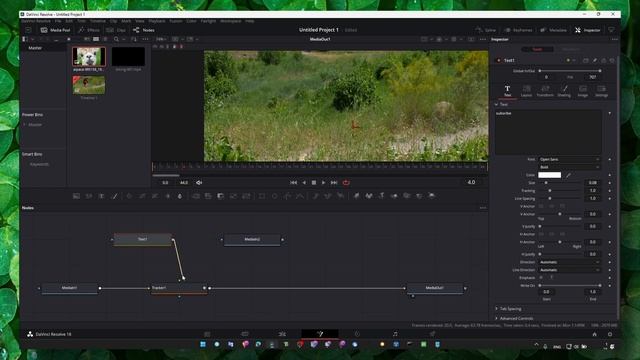
Task: Open the Spline editor button
Action: tap(485, 30)
